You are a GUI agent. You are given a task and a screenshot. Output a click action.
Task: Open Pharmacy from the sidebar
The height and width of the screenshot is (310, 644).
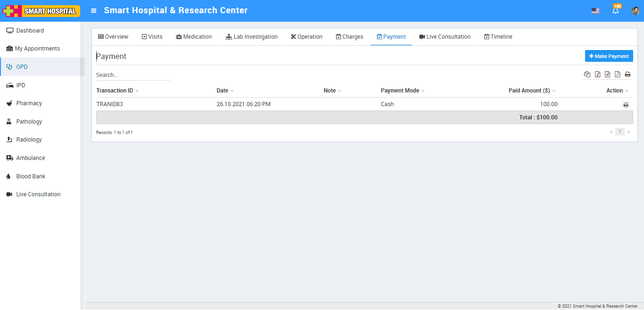(29, 103)
